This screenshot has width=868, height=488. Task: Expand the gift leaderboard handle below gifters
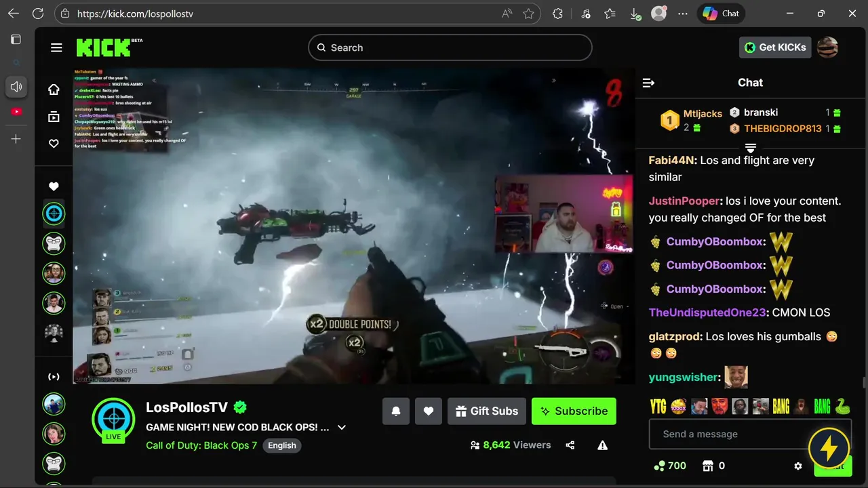coord(751,147)
